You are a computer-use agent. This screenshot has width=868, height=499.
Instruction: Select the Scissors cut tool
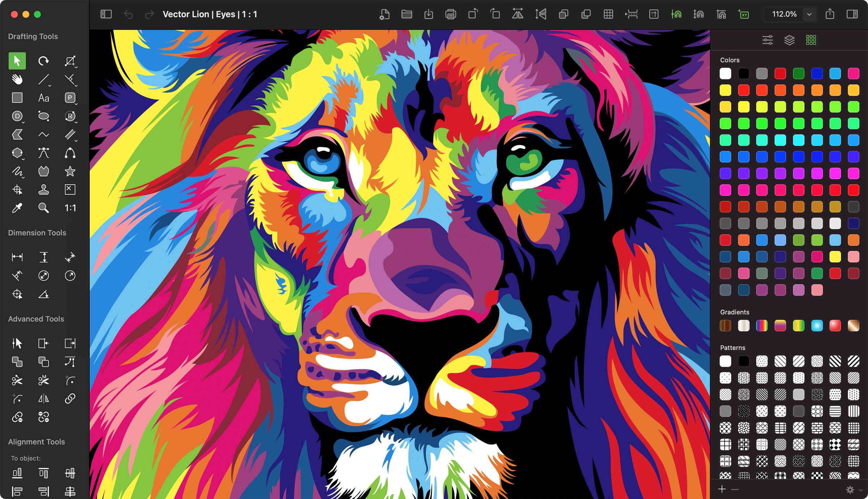[17, 380]
